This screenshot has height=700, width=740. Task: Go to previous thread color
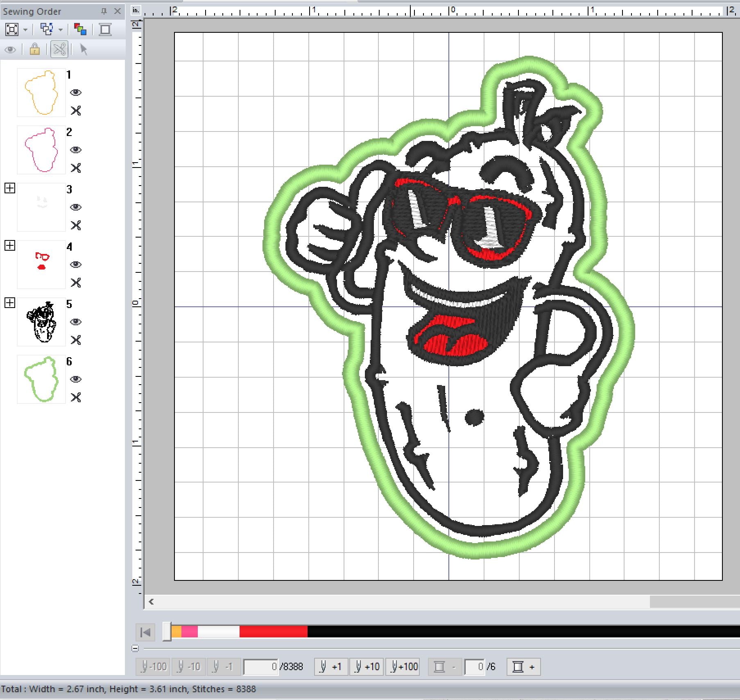pos(444,667)
